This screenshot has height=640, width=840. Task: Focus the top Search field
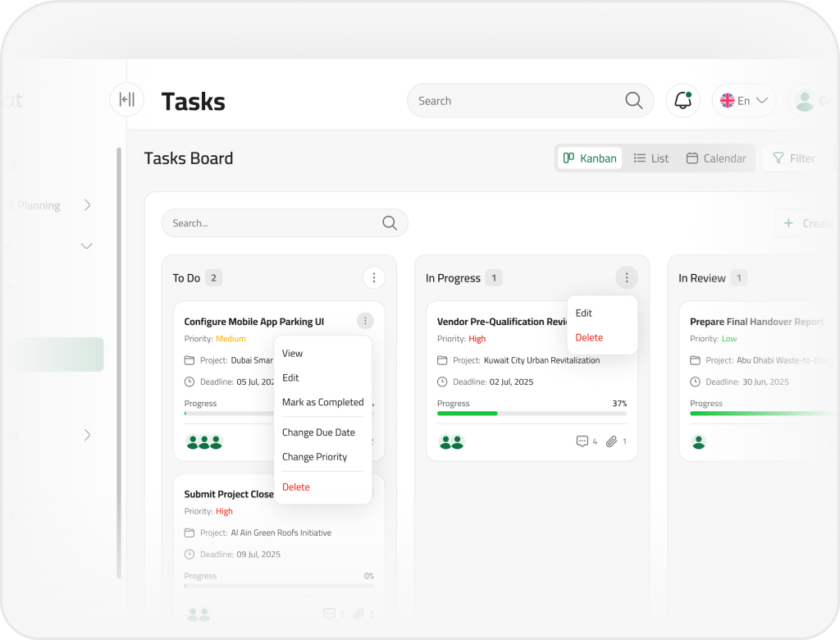pos(531,100)
